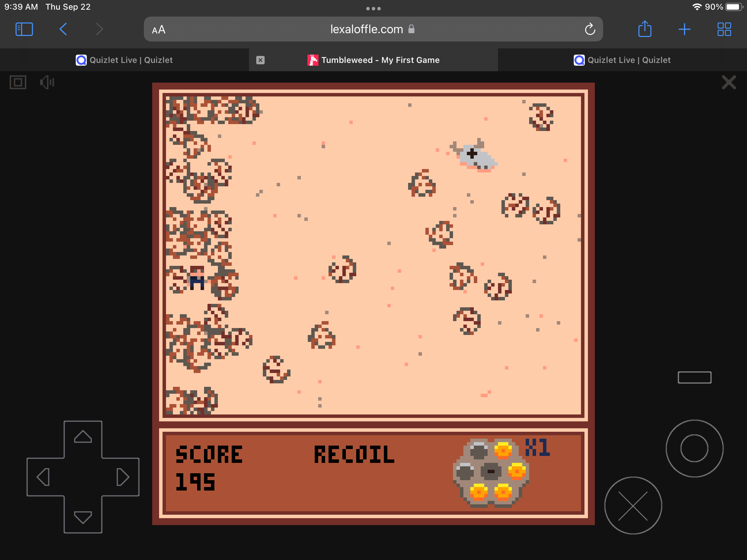Tap the rectangular pause menu button

694,377
